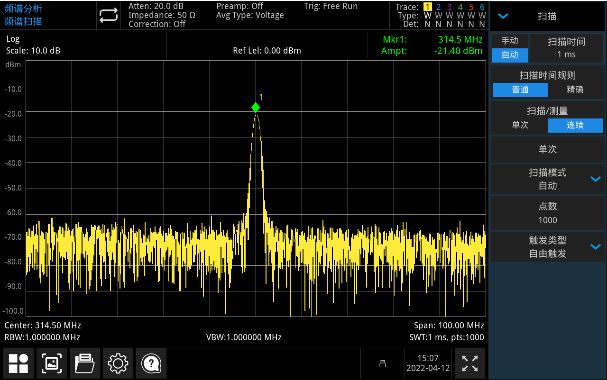Collapse the 扫描 menu with the top chevron

pos(503,16)
